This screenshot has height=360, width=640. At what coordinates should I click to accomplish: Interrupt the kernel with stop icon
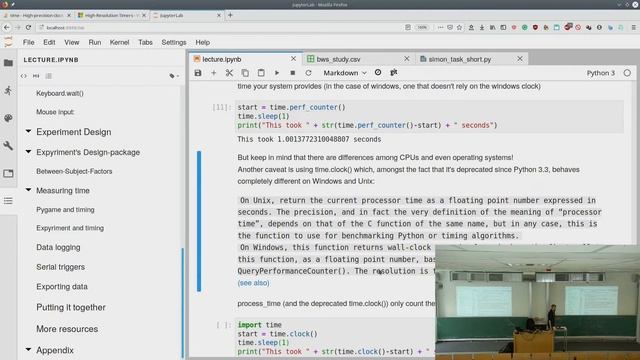coord(293,73)
